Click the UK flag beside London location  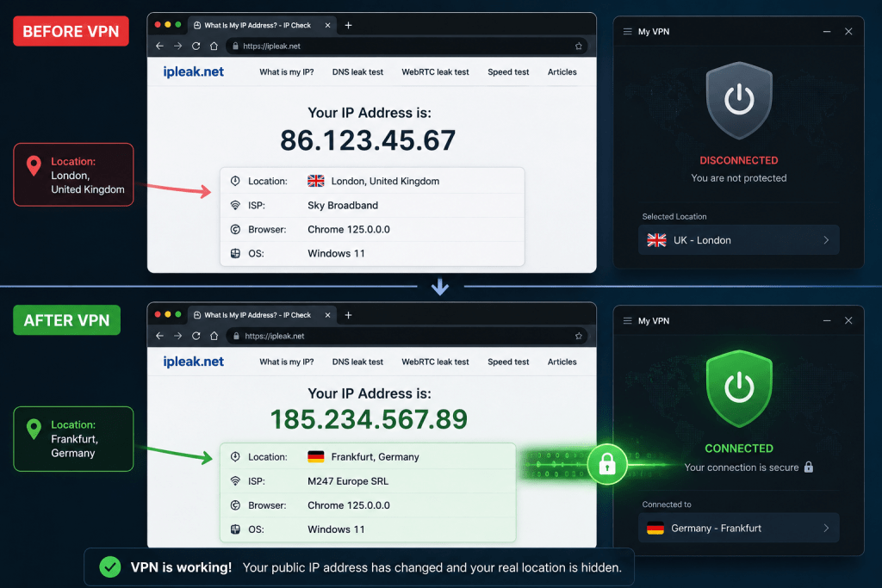pos(315,181)
